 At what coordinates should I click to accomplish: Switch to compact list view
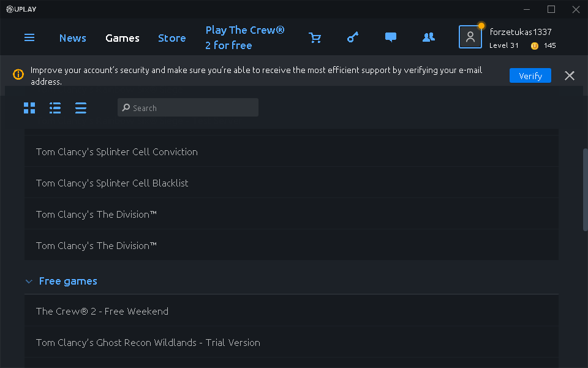81,108
